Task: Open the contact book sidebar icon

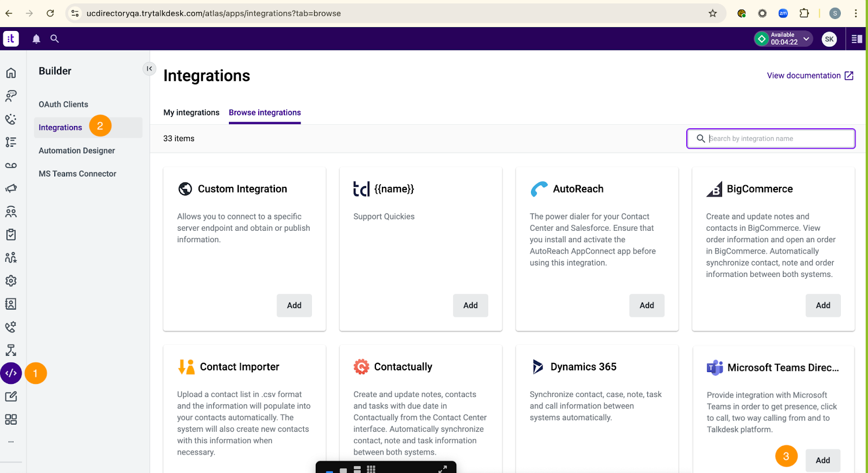Action: (x=11, y=304)
